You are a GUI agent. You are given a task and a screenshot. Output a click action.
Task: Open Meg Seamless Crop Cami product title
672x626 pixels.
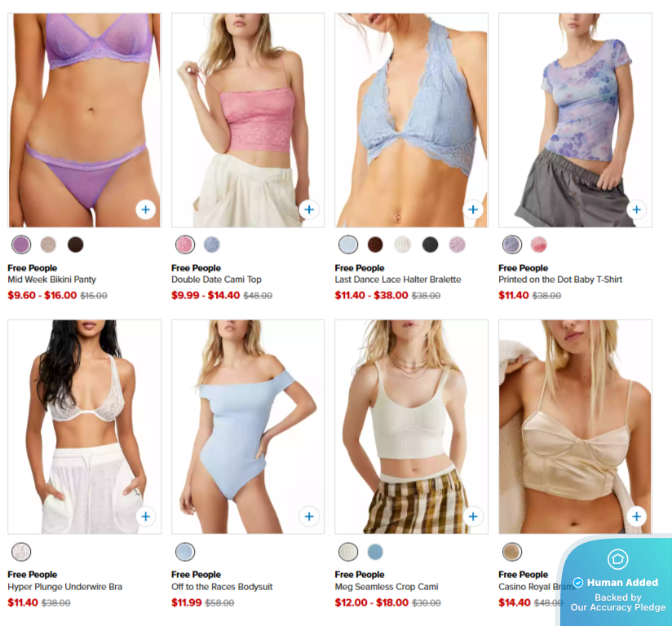[x=386, y=587]
